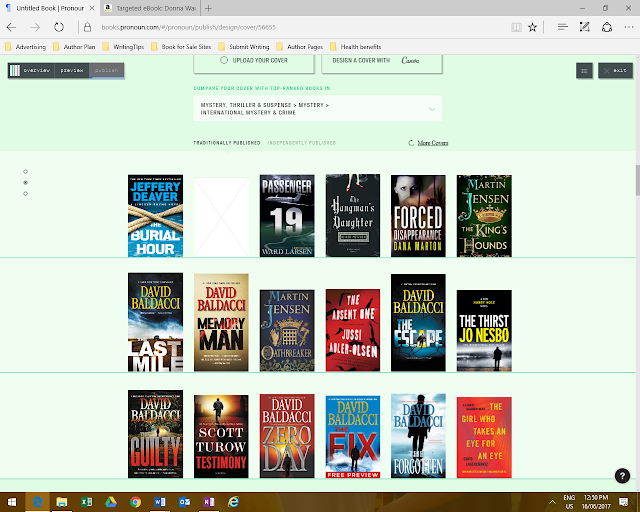
Task: Open the Submit Writing bookmarks folder
Action: coord(244,47)
